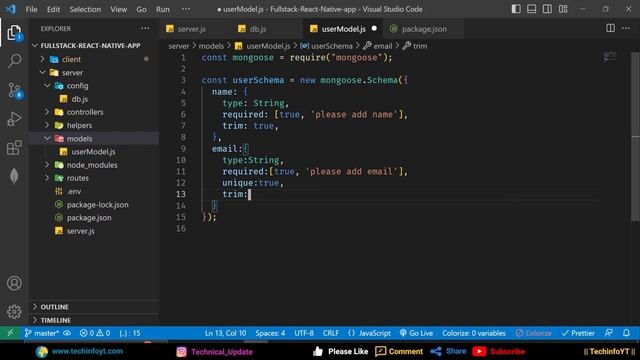Change the JavaScript language mode
Image resolution: width=640 pixels, height=360 pixels.
click(369, 333)
